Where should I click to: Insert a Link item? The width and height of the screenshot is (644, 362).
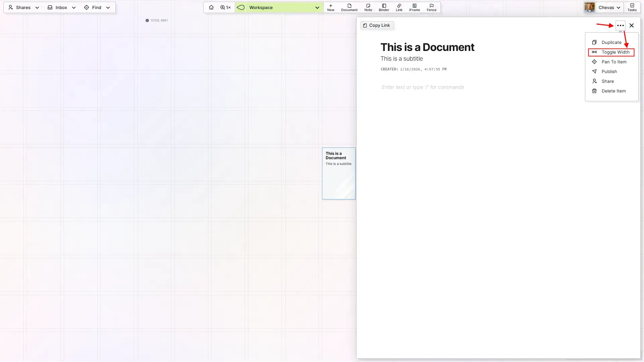399,7
